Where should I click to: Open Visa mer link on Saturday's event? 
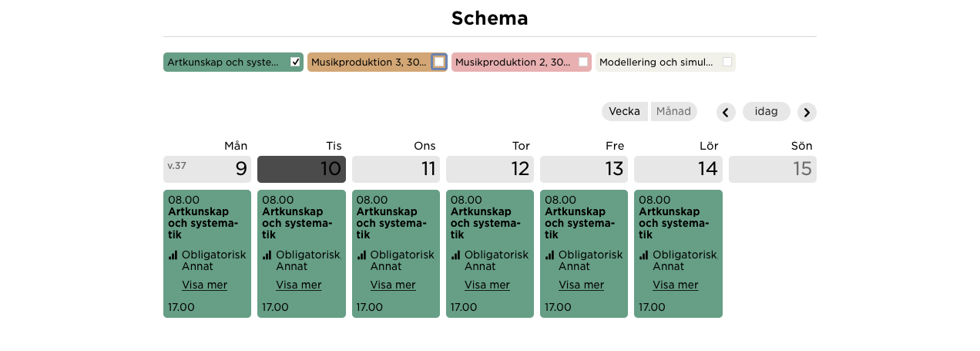coord(676,285)
